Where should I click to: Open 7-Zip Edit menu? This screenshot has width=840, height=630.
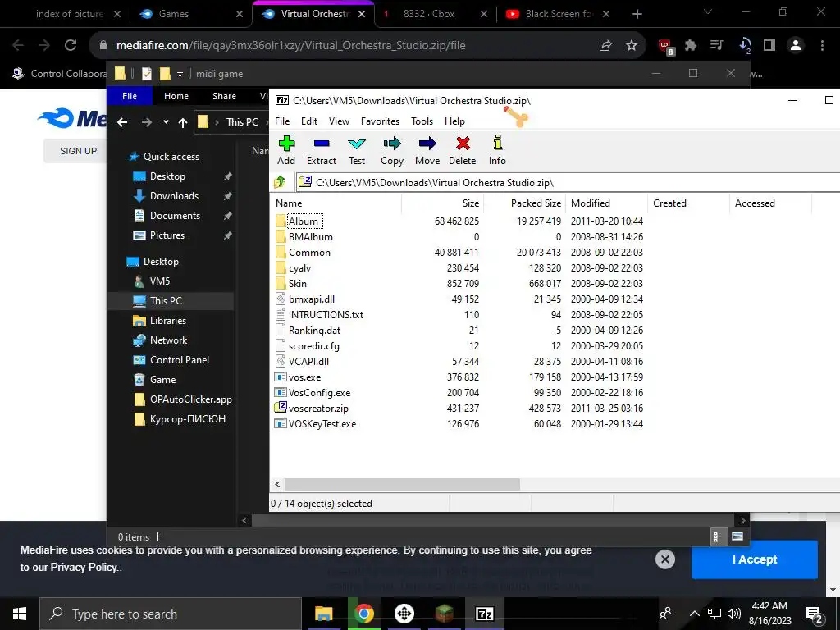coord(309,121)
